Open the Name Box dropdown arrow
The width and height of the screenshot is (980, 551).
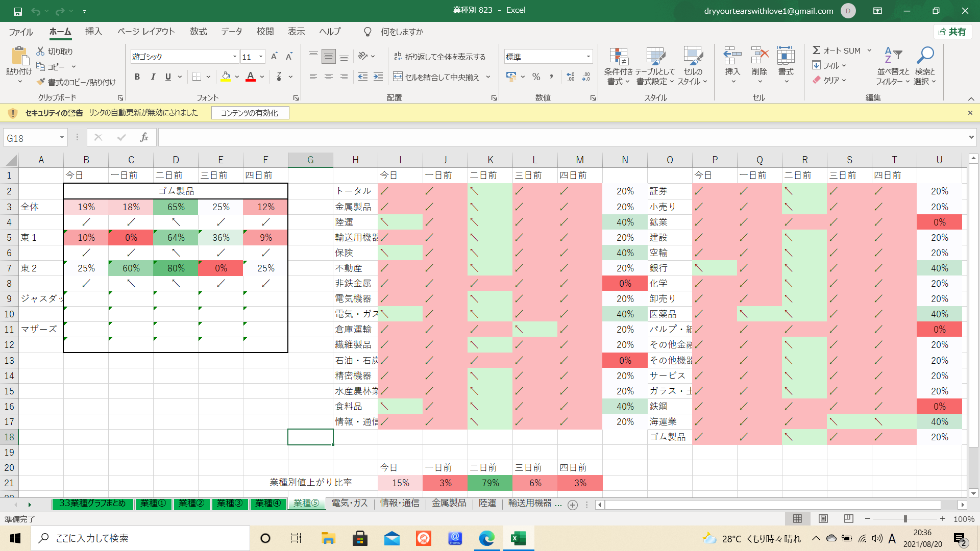point(62,138)
